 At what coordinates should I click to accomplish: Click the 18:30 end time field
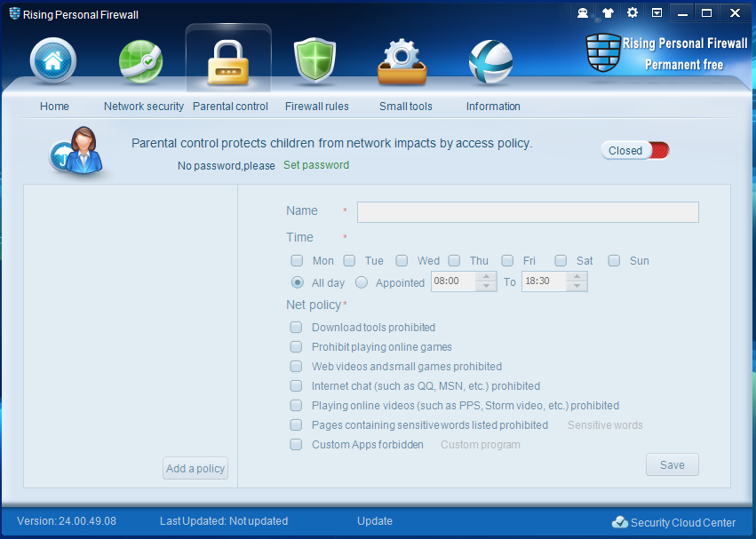pos(544,281)
